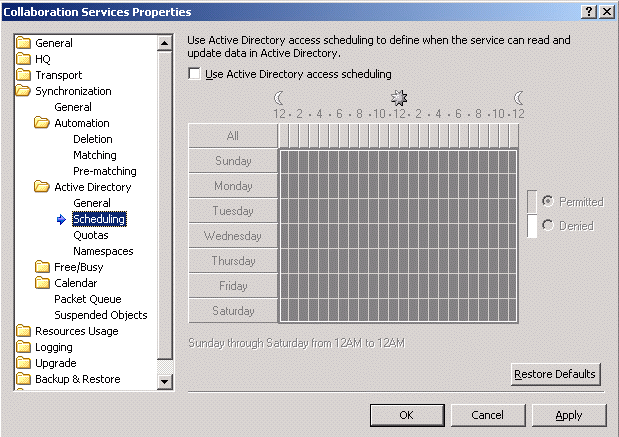Select the Active Directory label
The image size is (619, 437).
pos(92,187)
